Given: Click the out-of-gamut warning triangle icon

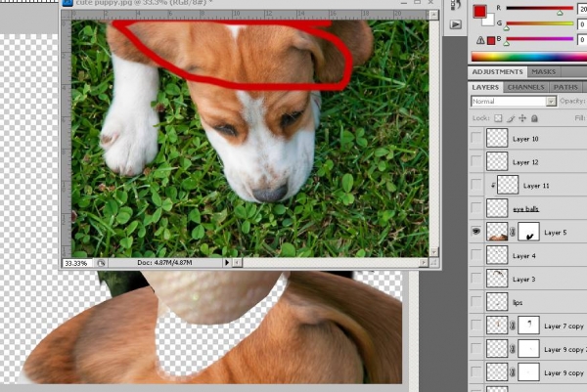Looking at the screenshot, I should pyautogui.click(x=480, y=40).
